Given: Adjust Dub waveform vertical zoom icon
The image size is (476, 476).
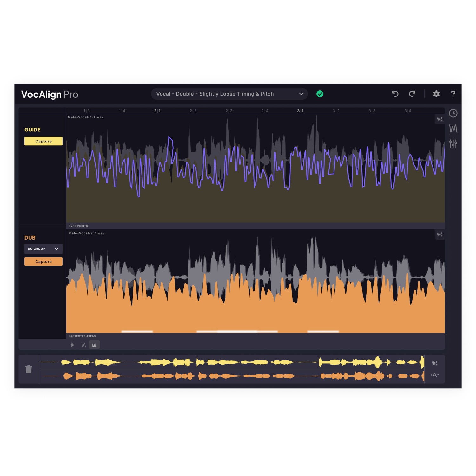Looking at the screenshot, I should 440,235.
